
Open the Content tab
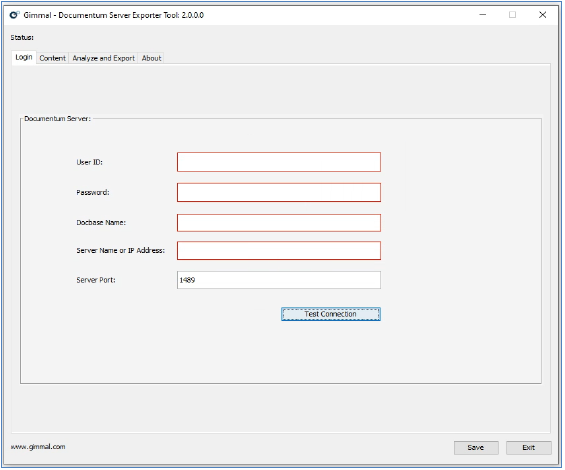point(53,58)
